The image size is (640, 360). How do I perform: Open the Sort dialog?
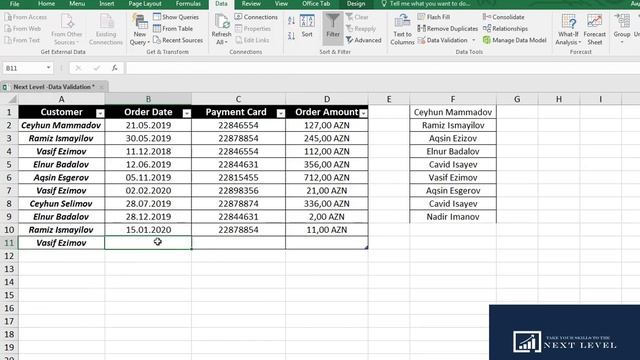[307, 26]
